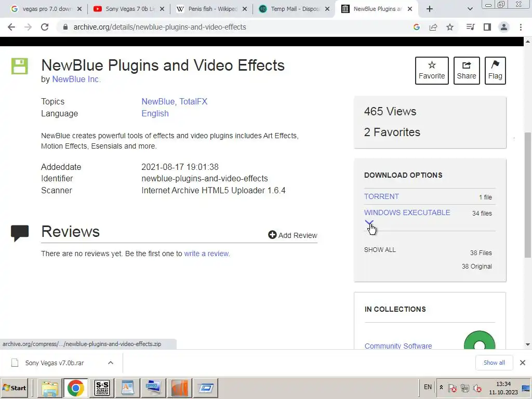532x399 pixels.
Task: Open the document editor taskbar icon
Action: (128, 388)
